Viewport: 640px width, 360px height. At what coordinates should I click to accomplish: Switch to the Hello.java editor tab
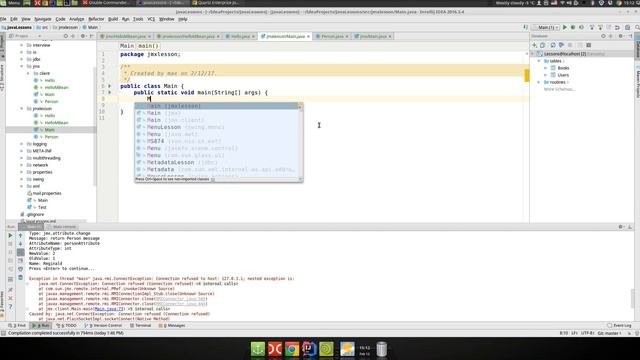240,36
